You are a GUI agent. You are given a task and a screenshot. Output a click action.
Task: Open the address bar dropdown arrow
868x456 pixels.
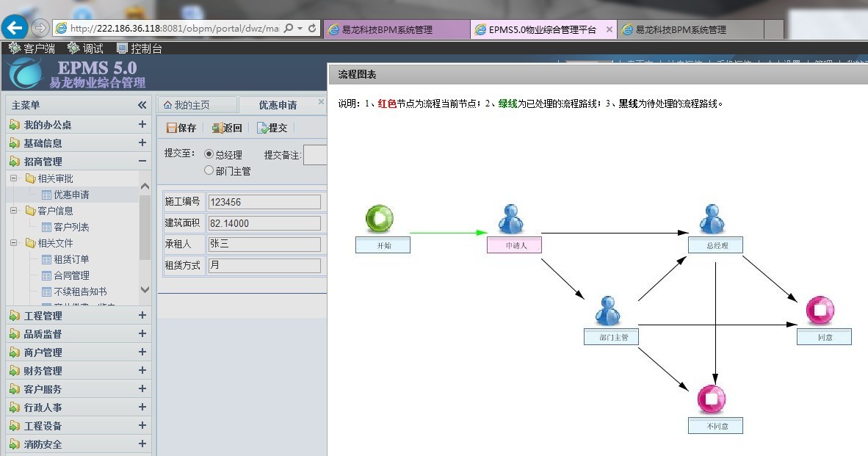pyautogui.click(x=300, y=28)
